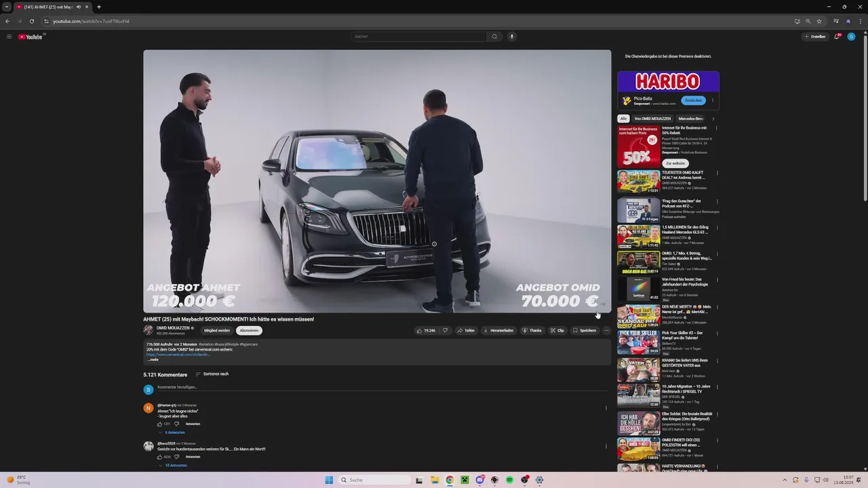
Task: Bookmark this page with star icon
Action: click(x=819, y=21)
